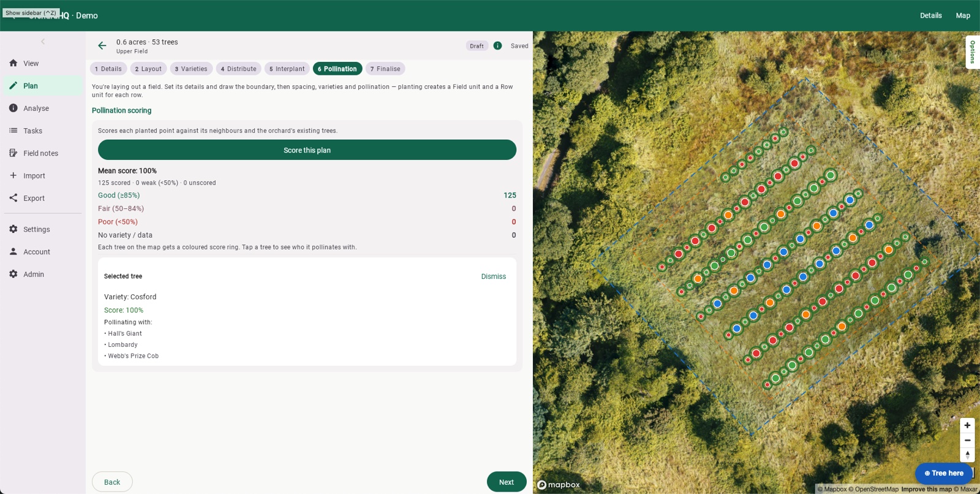Click Improve this map link

[926, 489]
